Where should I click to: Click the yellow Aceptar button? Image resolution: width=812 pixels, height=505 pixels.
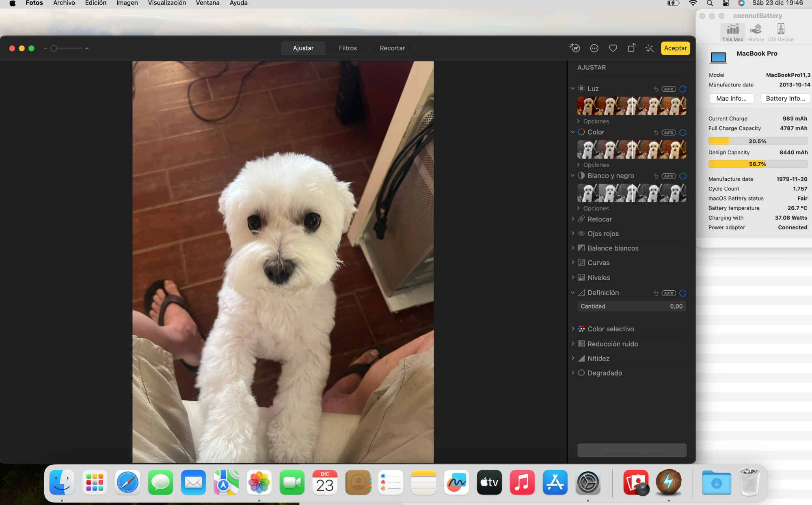click(675, 48)
